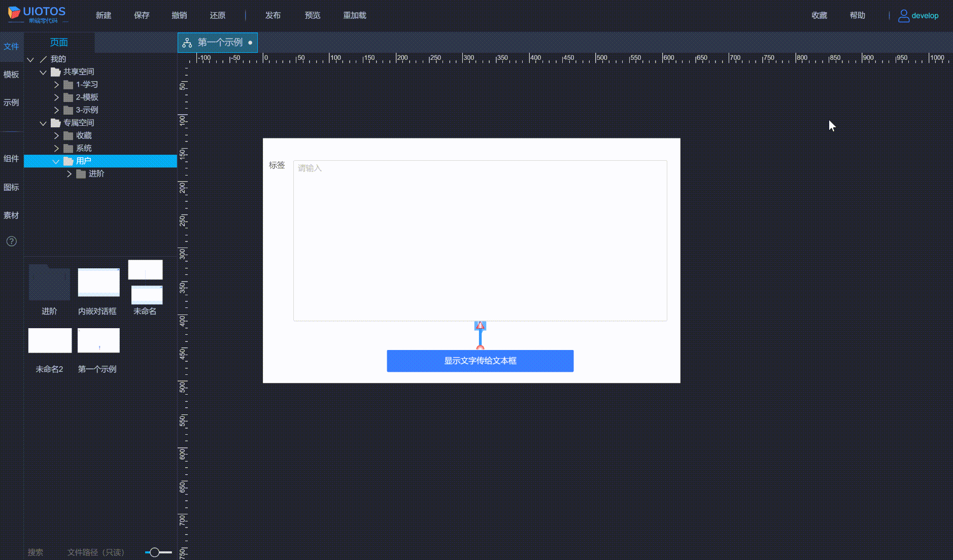Switch to the 组件 panel
This screenshot has height=560, width=953.
[x=11, y=159]
